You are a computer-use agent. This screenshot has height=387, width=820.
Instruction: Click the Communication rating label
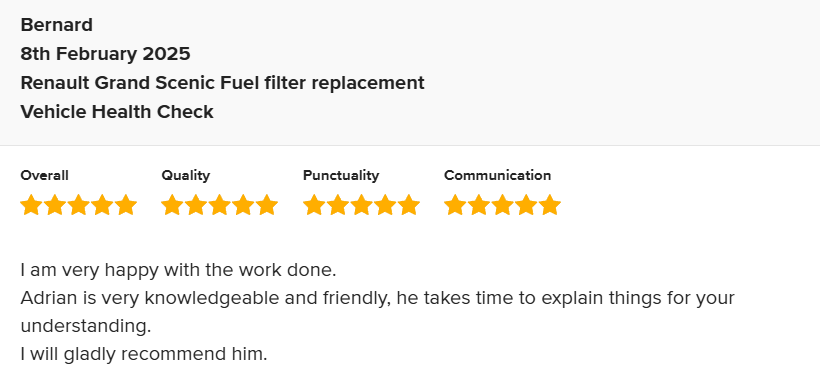point(497,176)
